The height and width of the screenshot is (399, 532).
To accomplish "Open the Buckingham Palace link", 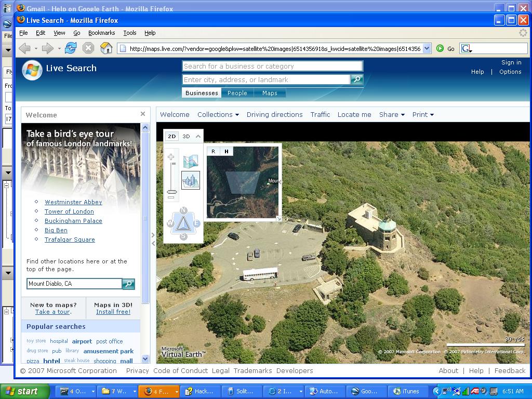I will click(73, 220).
